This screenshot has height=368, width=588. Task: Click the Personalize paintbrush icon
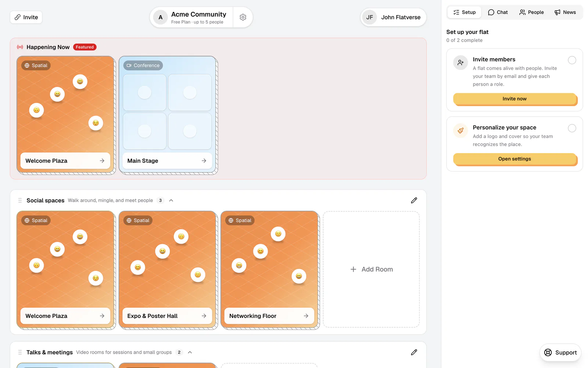point(460,131)
